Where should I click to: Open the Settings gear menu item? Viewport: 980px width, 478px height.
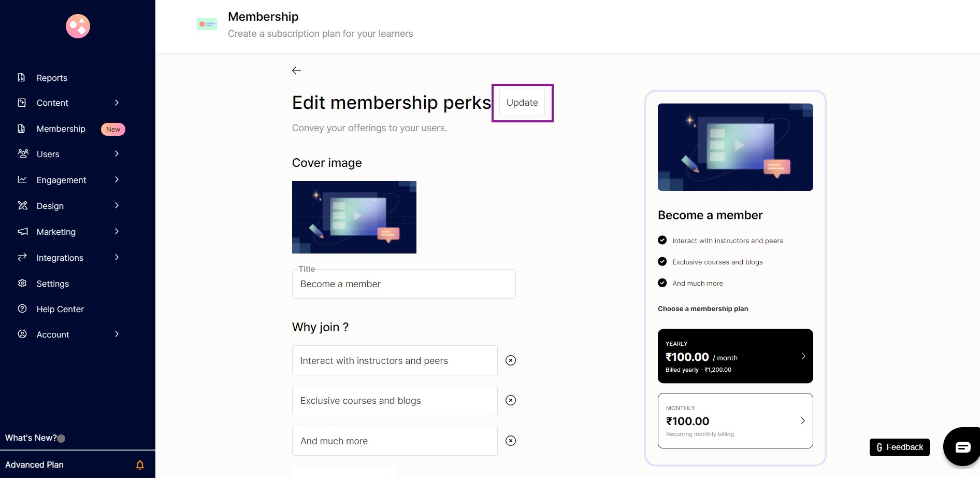tap(52, 284)
